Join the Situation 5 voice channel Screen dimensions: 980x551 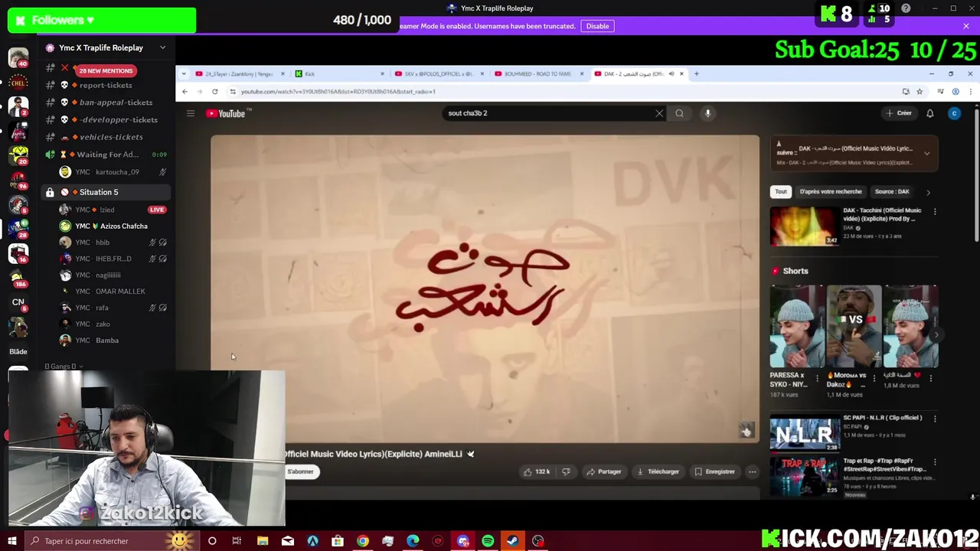coord(106,192)
